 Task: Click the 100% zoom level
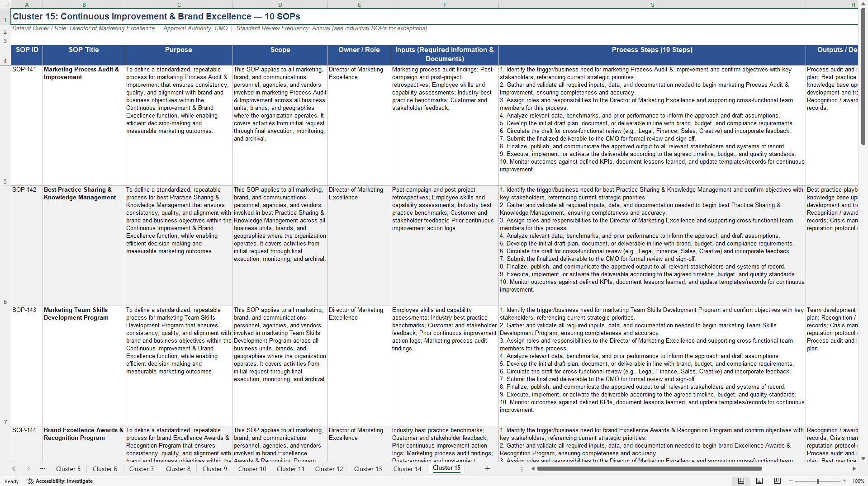coord(858,481)
